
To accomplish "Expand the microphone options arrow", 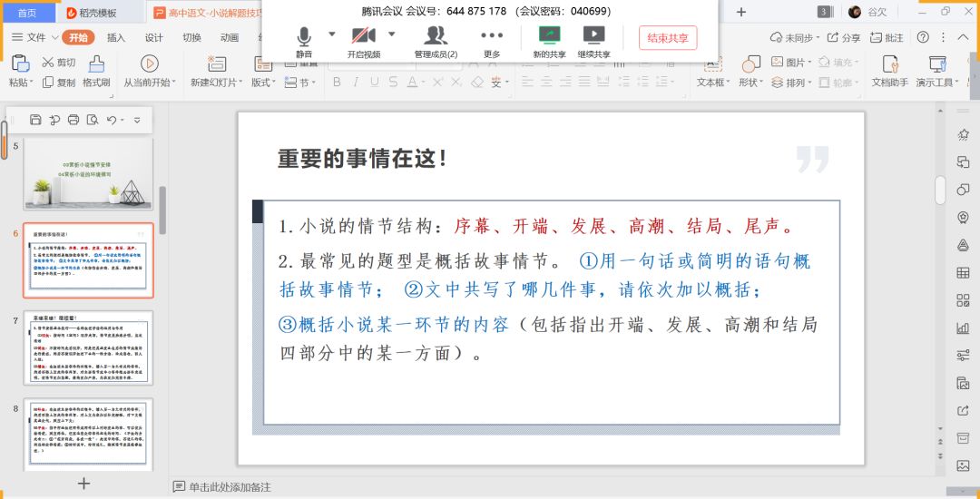I will click(x=332, y=34).
